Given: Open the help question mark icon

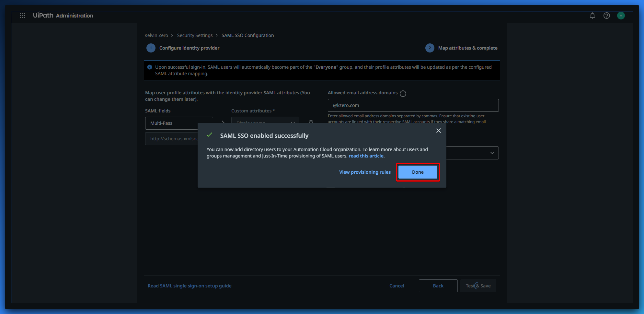Looking at the screenshot, I should 607,16.
